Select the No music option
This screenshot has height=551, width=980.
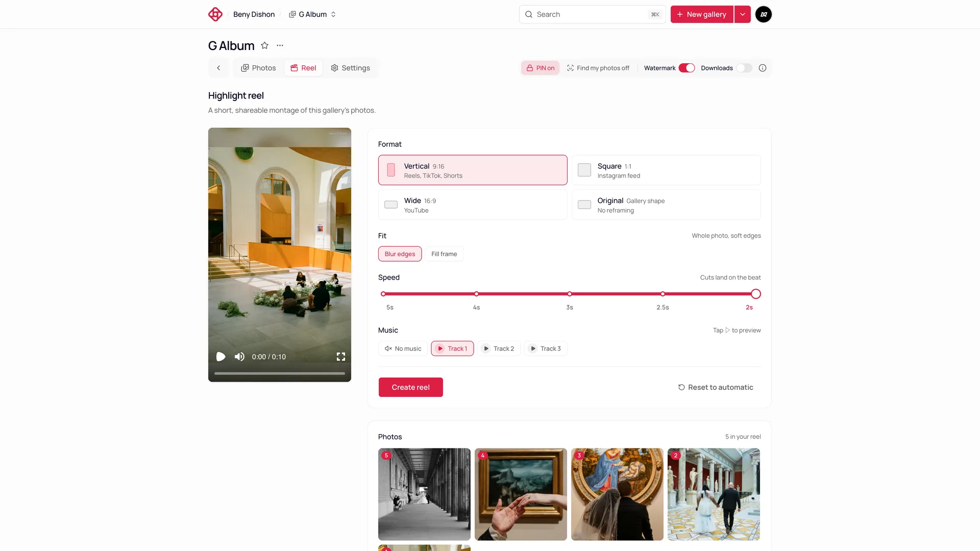[403, 348]
